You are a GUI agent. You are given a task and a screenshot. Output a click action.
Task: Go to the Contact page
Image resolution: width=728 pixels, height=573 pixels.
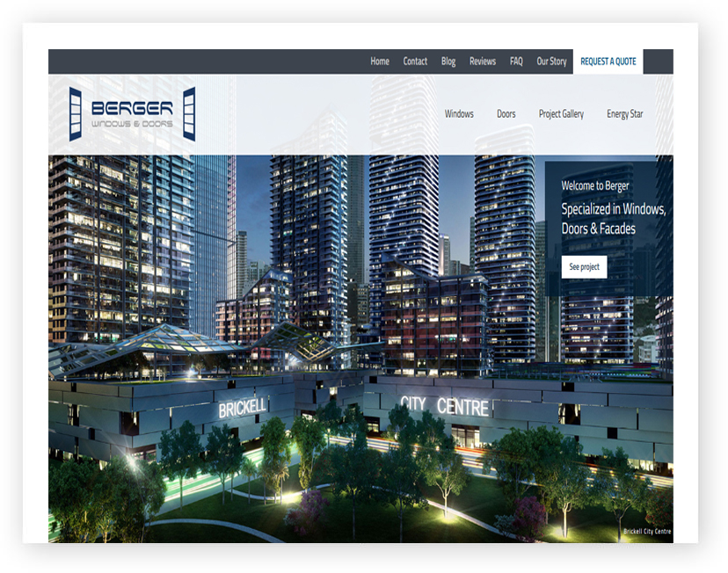coord(415,62)
